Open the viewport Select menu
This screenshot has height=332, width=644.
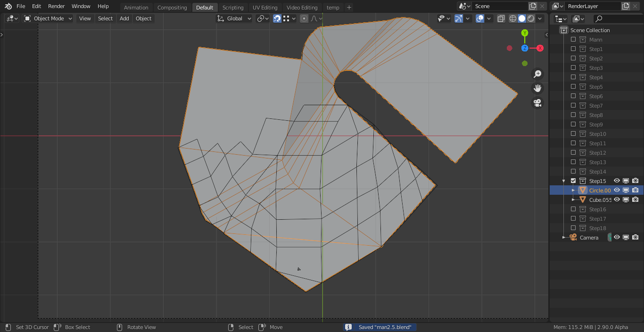[x=105, y=19]
